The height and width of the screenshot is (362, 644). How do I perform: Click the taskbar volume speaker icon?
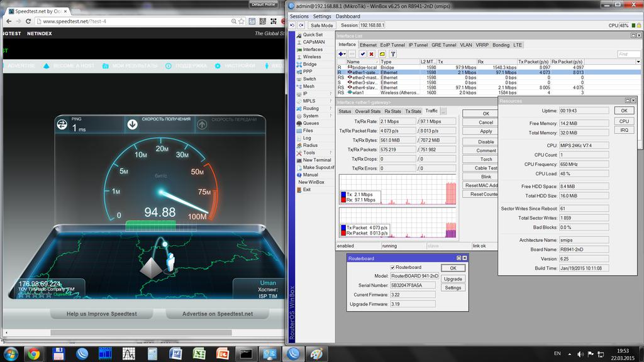(x=580, y=354)
